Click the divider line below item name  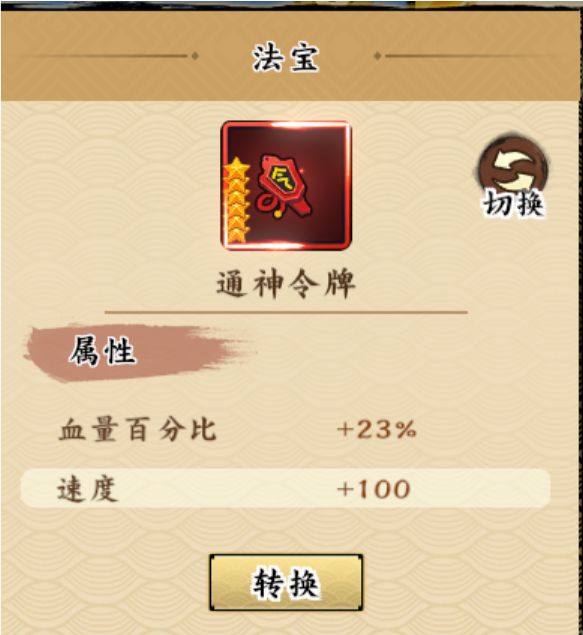point(286,312)
